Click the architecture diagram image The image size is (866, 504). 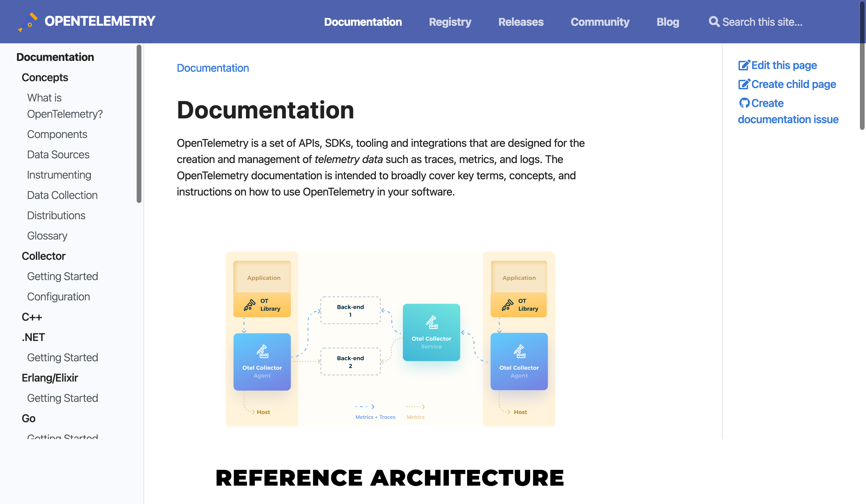pyautogui.click(x=390, y=339)
